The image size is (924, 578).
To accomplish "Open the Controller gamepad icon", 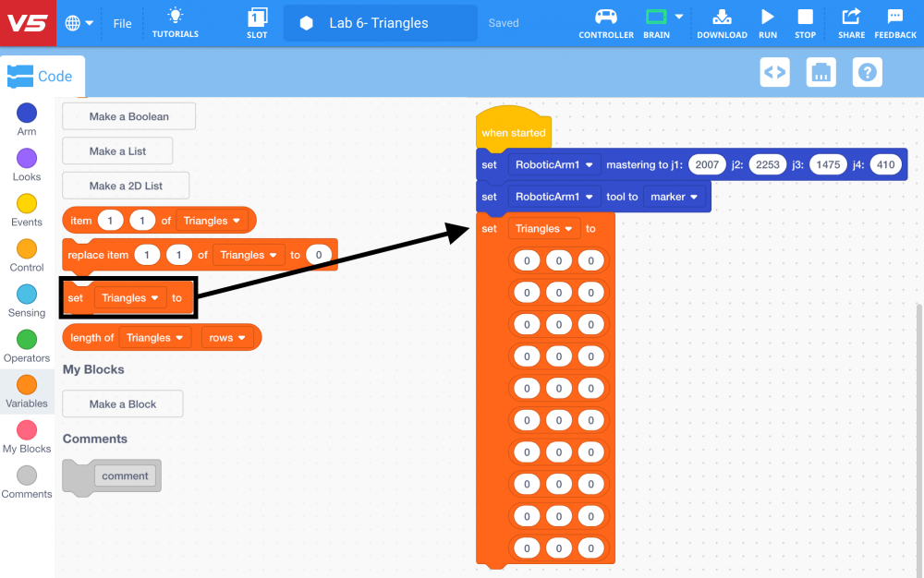I will [606, 17].
